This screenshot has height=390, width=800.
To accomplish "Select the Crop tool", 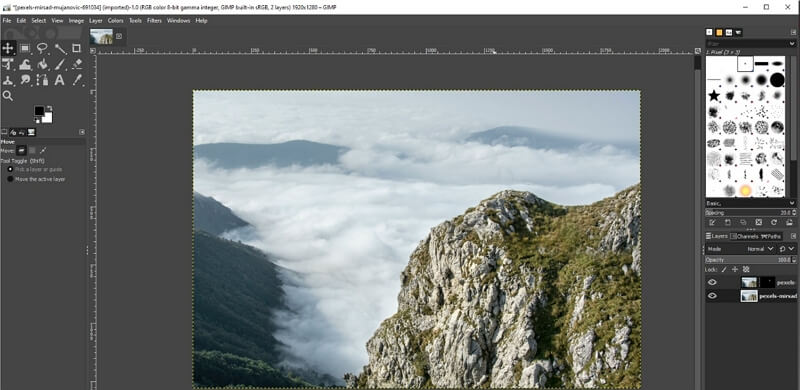I will (77, 48).
